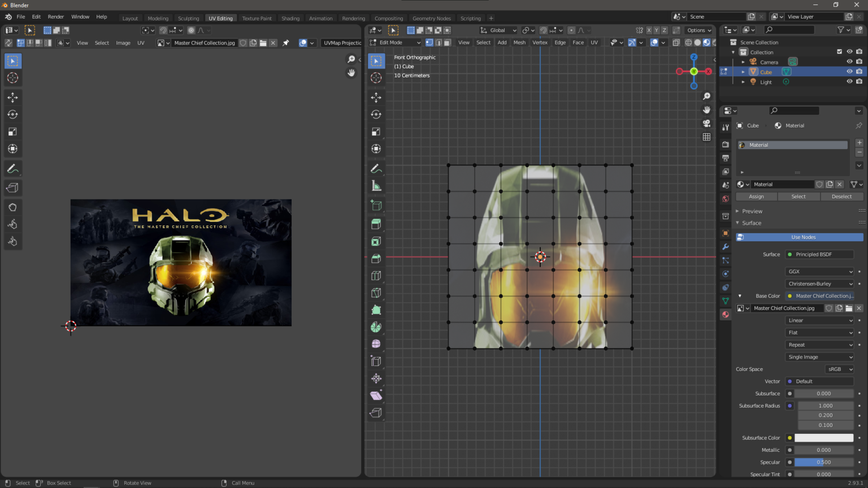This screenshot has width=868, height=488.
Task: Activate the Knife tool
Action: (x=376, y=293)
